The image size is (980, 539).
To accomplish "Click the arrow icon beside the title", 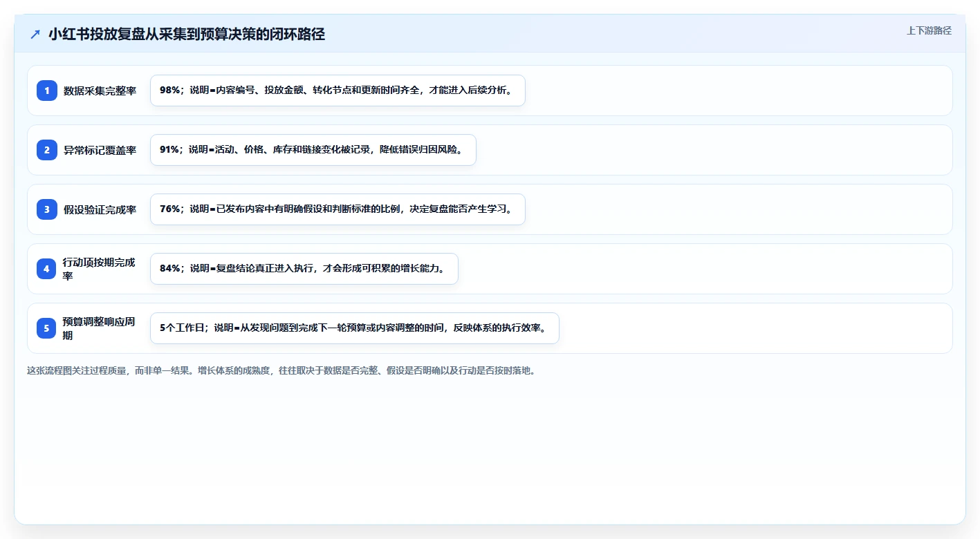I will (x=35, y=35).
